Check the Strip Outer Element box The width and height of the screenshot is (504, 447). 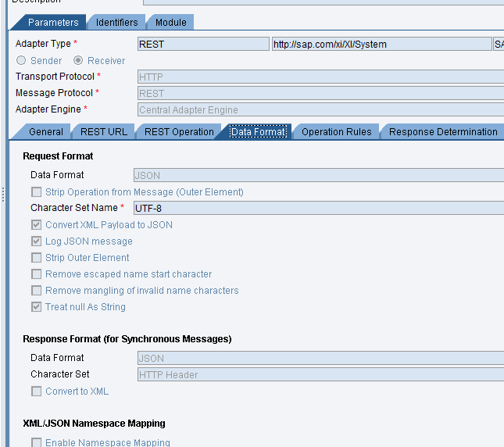(x=37, y=258)
